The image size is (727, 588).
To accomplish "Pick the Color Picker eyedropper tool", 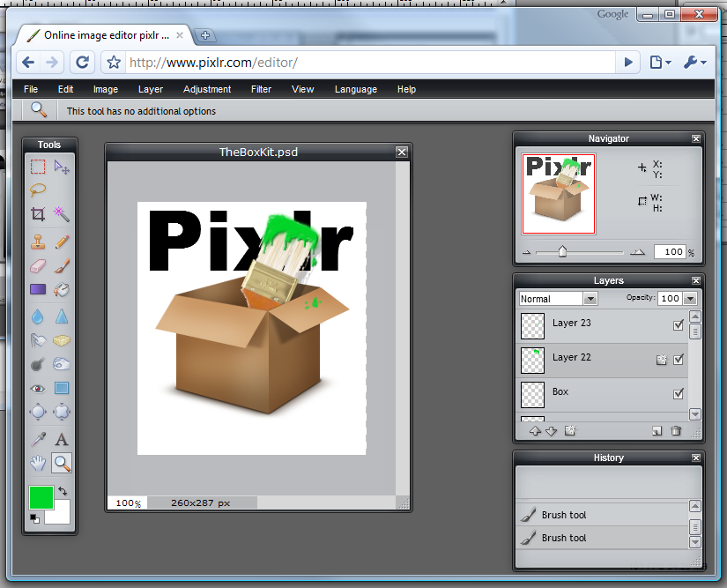I will [38, 438].
